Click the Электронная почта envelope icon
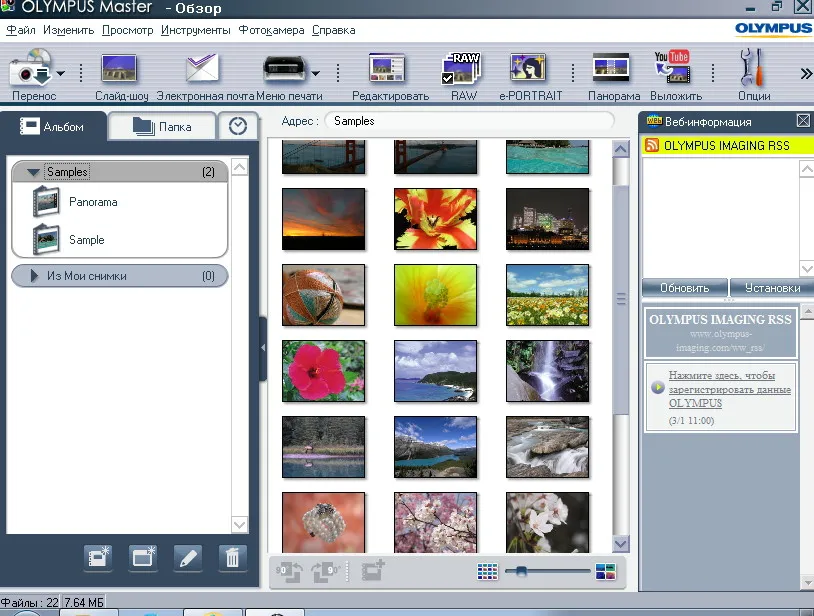Viewport: 814px width, 616px height. 202,68
